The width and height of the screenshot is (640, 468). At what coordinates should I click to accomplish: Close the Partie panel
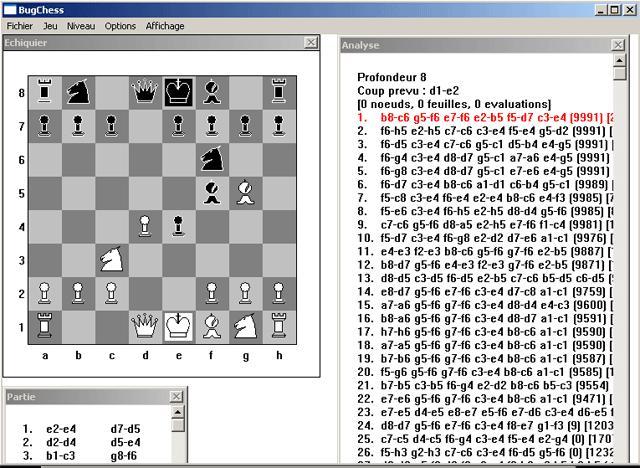[x=176, y=396]
